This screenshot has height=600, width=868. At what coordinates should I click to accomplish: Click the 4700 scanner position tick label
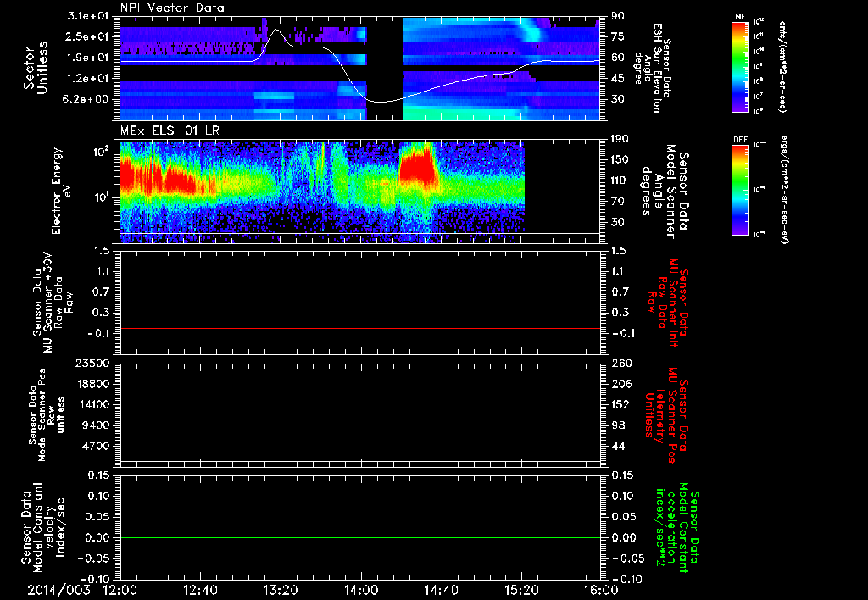[97, 446]
